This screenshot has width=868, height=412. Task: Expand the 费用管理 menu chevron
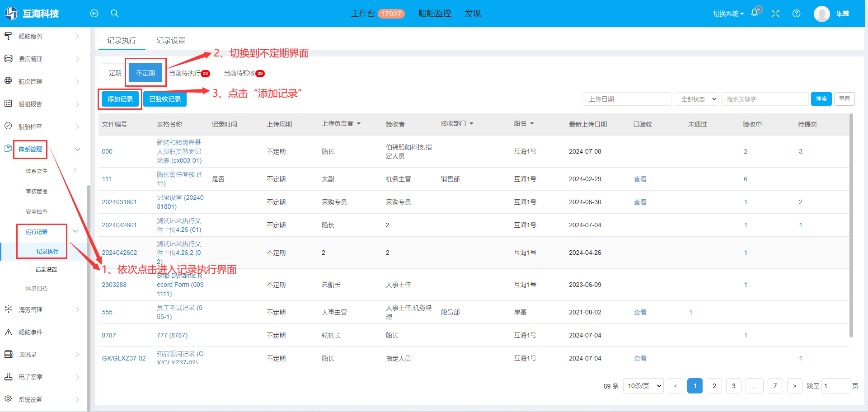tap(77, 59)
